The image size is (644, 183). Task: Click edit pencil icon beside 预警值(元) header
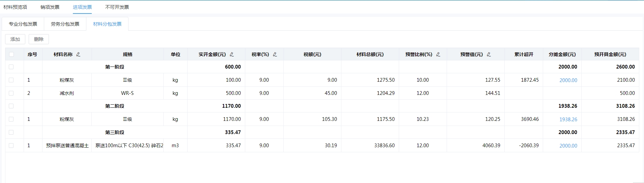click(x=489, y=54)
